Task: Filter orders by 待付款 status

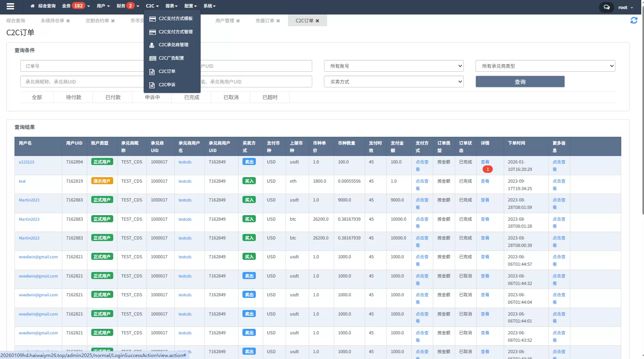Action: coord(73,97)
